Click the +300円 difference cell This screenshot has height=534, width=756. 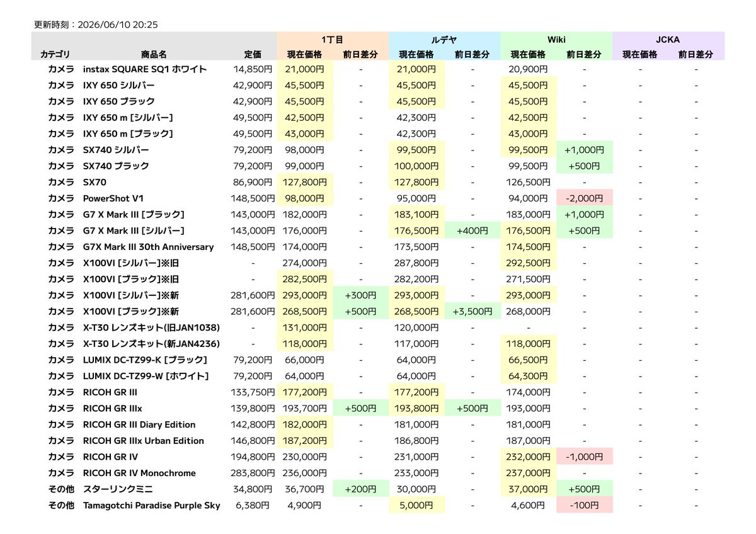click(x=361, y=295)
